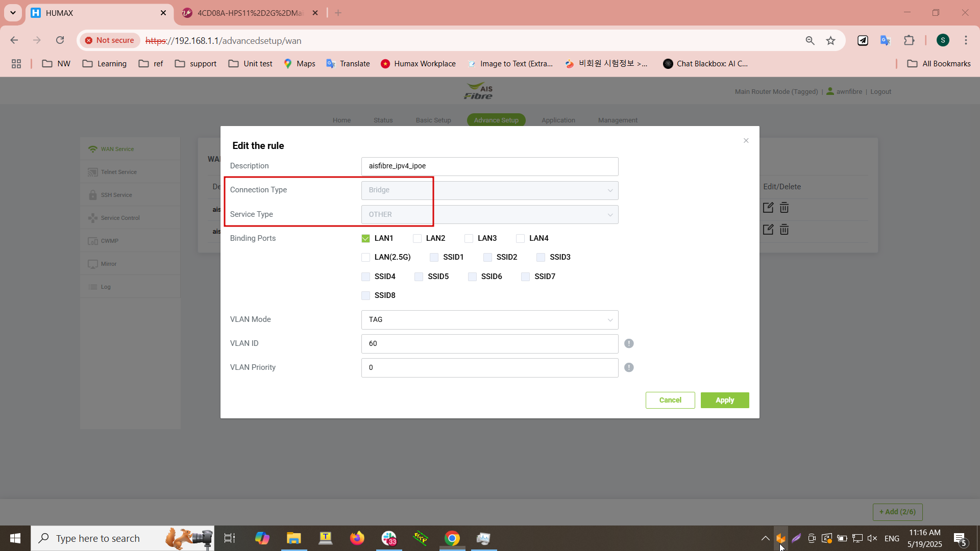Check the LAN(2.5G) binding port
This screenshot has width=980, height=551.
tap(365, 257)
